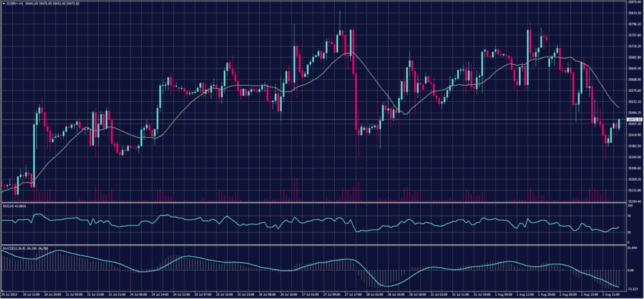Click the RSI 70 level label
This screenshot has height=299, width=644.
point(628,215)
